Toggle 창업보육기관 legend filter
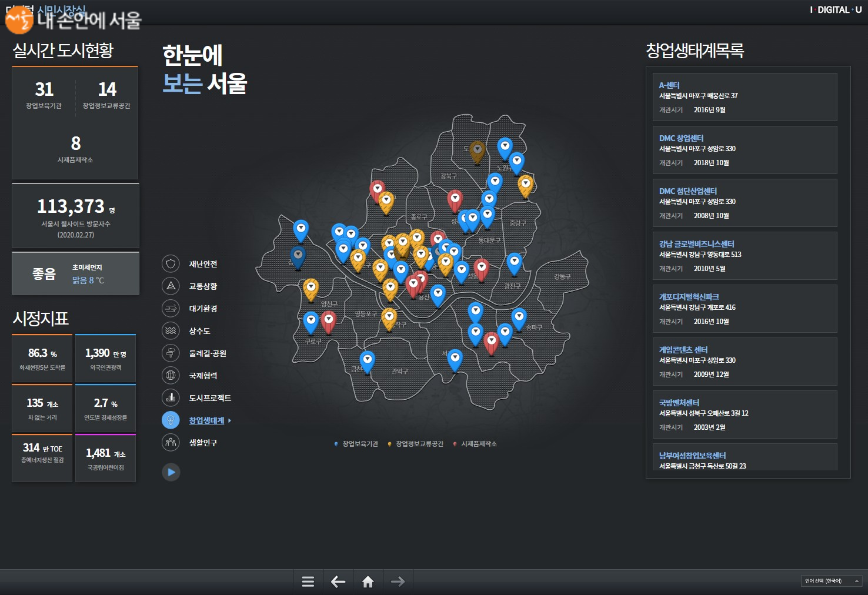Viewport: 868px width, 595px height. click(x=356, y=444)
